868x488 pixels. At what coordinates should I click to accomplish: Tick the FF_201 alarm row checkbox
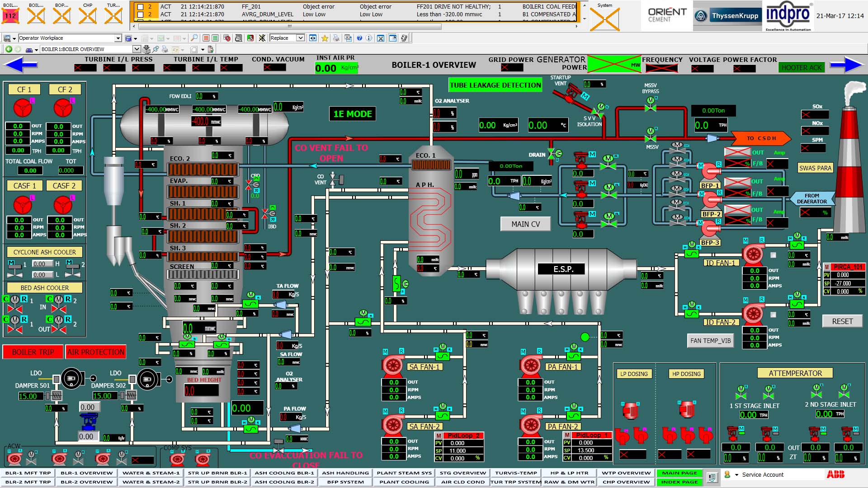[140, 7]
